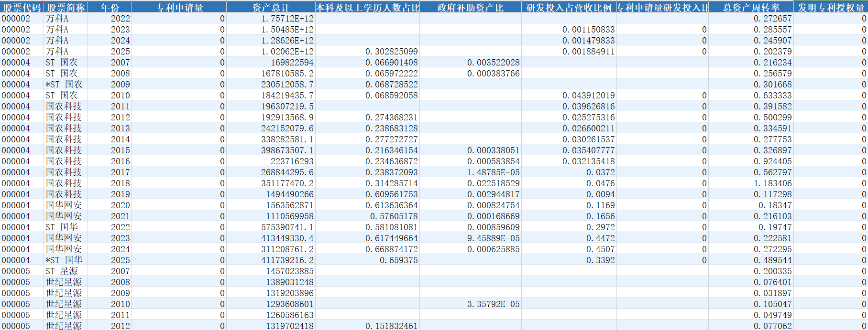Viewport: 868px width, 330px height.
Task: Select the turnover value 0.272657
Action: [751, 18]
